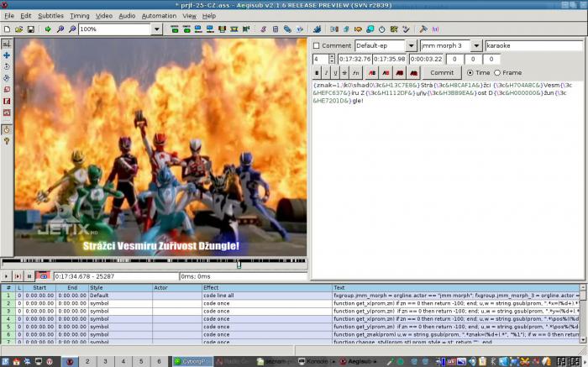
Task: Enable the Comment checkbox
Action: pyautogui.click(x=316, y=45)
